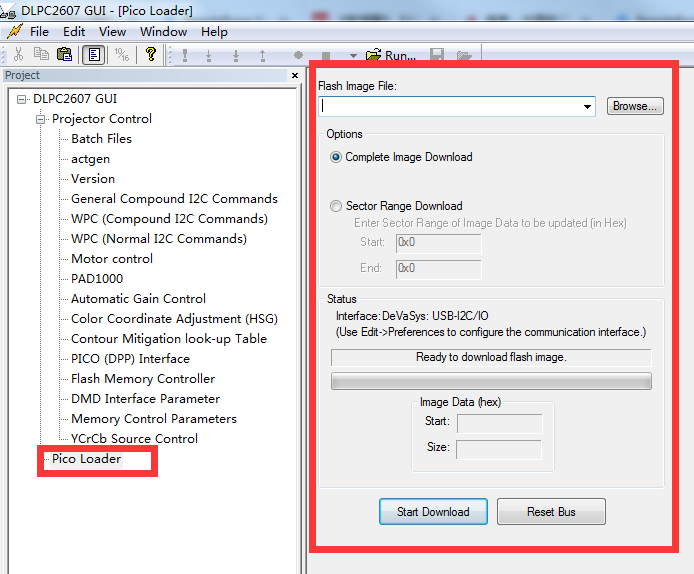This screenshot has width=694, height=574.
Task: Click the exclamation mark execute toolbar icon
Action: (x=185, y=56)
